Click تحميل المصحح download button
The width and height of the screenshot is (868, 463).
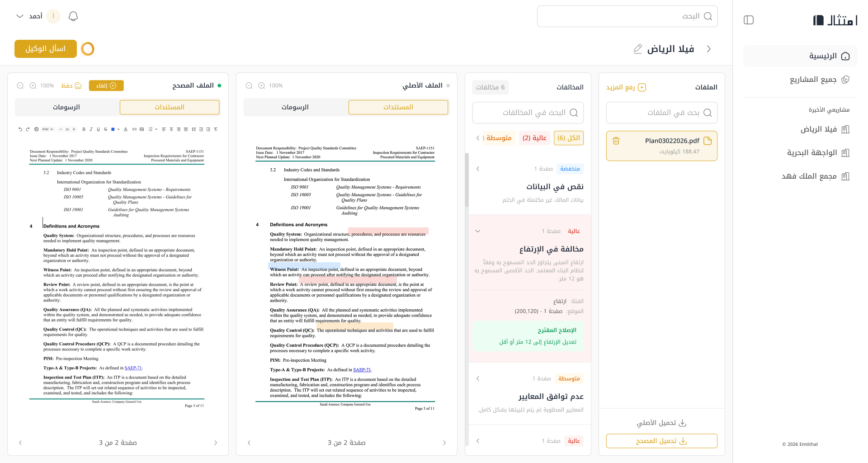tap(661, 441)
